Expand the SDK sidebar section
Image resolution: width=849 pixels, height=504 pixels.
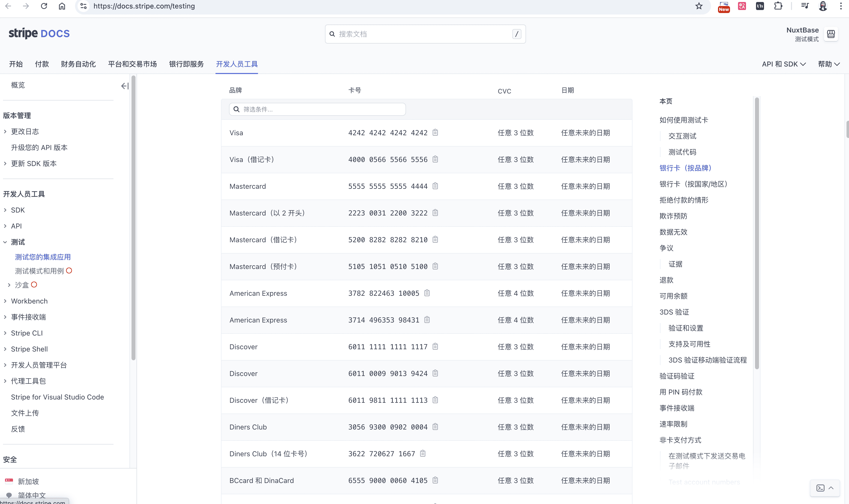click(5, 210)
